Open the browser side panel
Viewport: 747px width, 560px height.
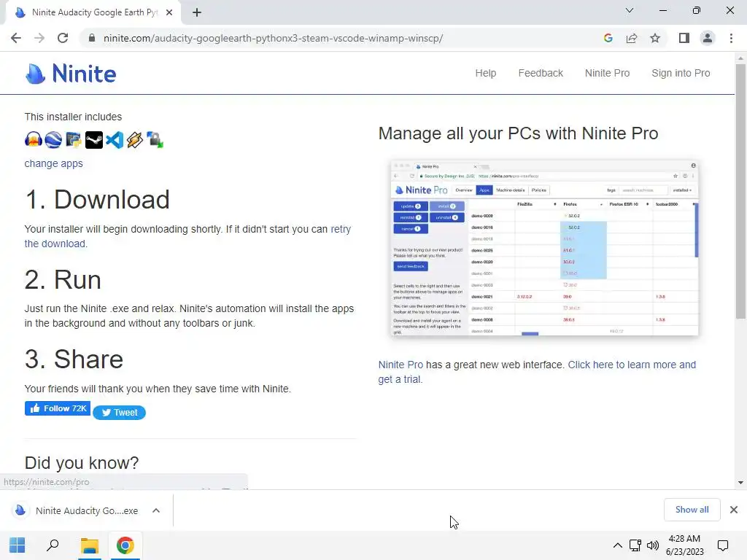pos(684,38)
